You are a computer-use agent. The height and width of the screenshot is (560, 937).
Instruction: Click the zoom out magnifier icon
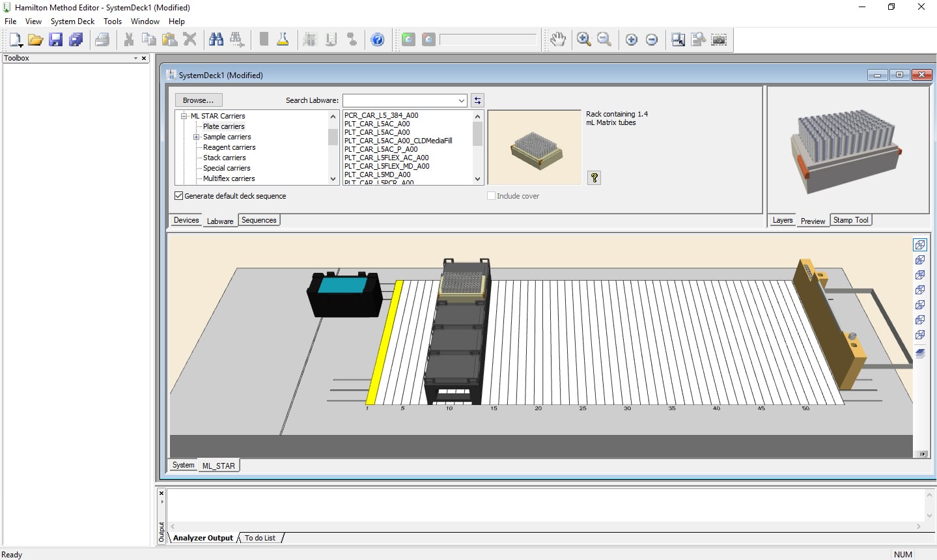604,40
